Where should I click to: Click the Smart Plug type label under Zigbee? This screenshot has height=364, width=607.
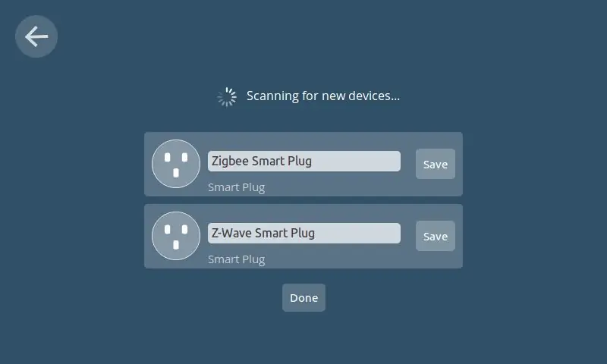pyautogui.click(x=237, y=187)
